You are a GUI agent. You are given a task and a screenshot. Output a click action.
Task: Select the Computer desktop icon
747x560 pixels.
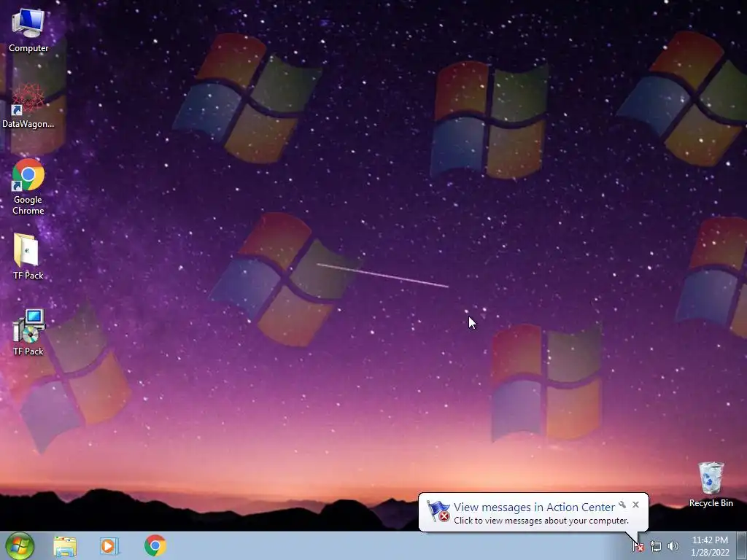pyautogui.click(x=28, y=31)
